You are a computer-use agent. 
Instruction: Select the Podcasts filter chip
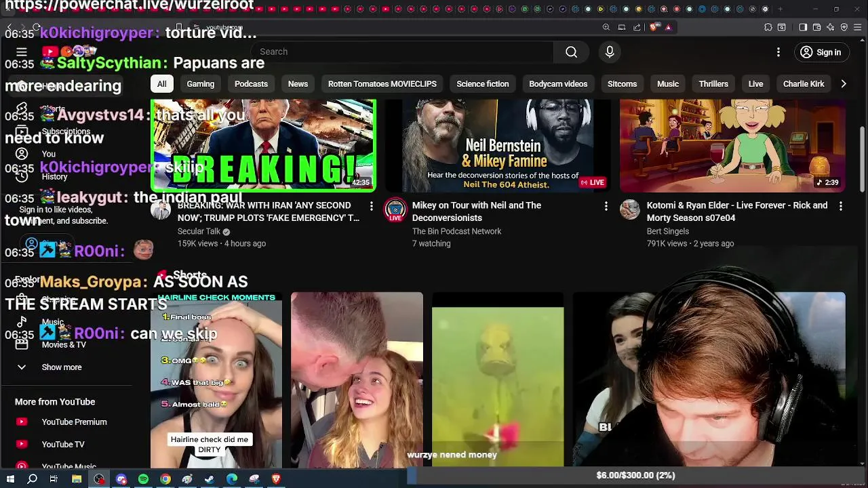click(251, 84)
